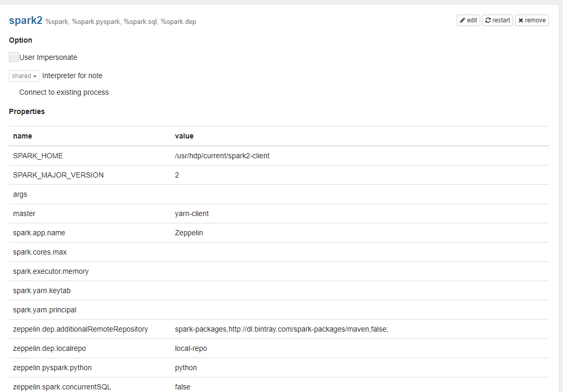Click the name column header
Image resolution: width=563 pixels, height=392 pixels.
pos(22,136)
